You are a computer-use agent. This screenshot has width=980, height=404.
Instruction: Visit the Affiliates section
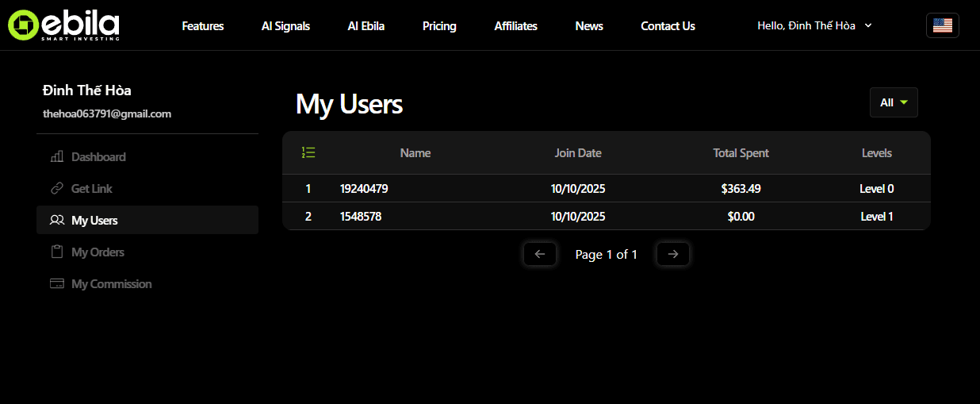(x=515, y=26)
